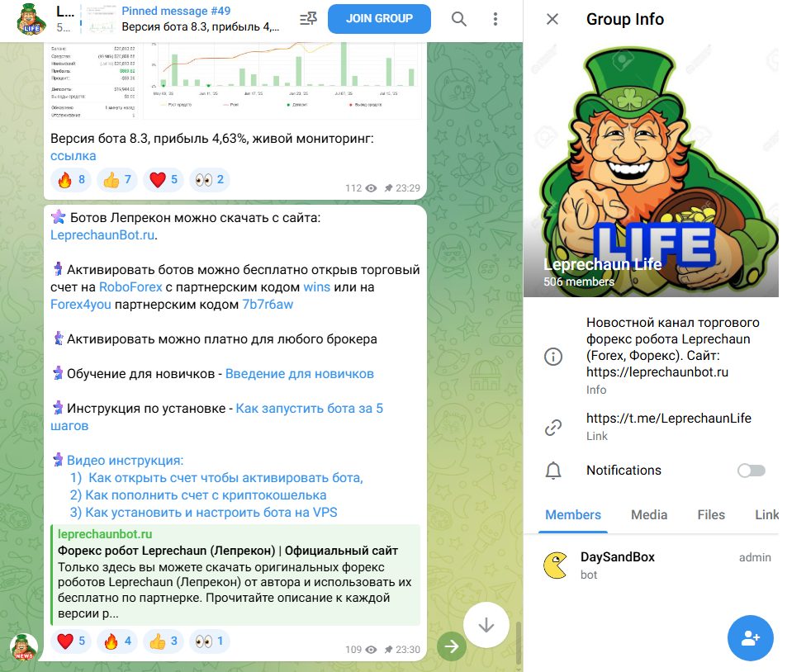Click the wins partner code link

[317, 287]
